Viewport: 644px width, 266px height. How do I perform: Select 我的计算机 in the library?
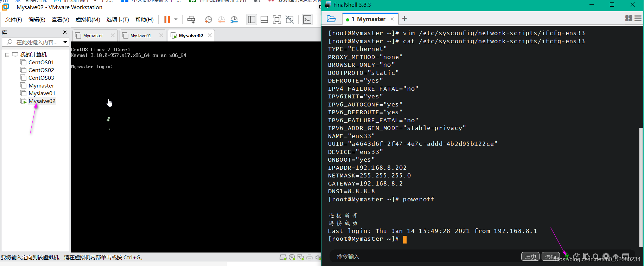[x=33, y=55]
